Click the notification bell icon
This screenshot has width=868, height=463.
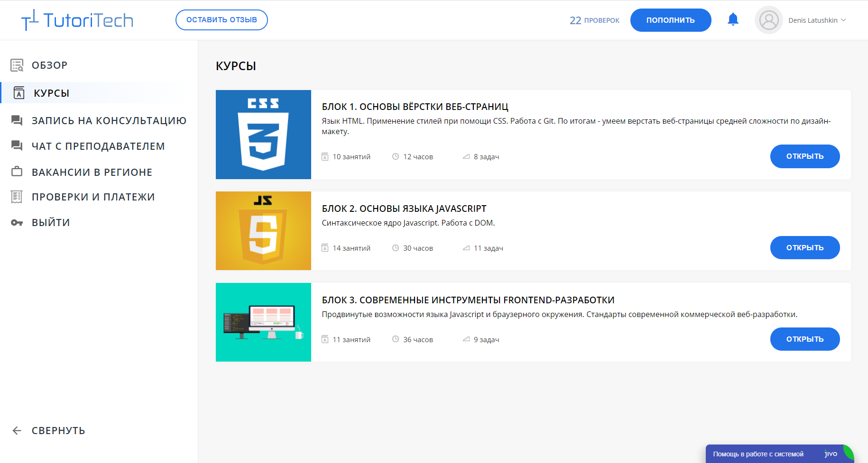tap(733, 19)
